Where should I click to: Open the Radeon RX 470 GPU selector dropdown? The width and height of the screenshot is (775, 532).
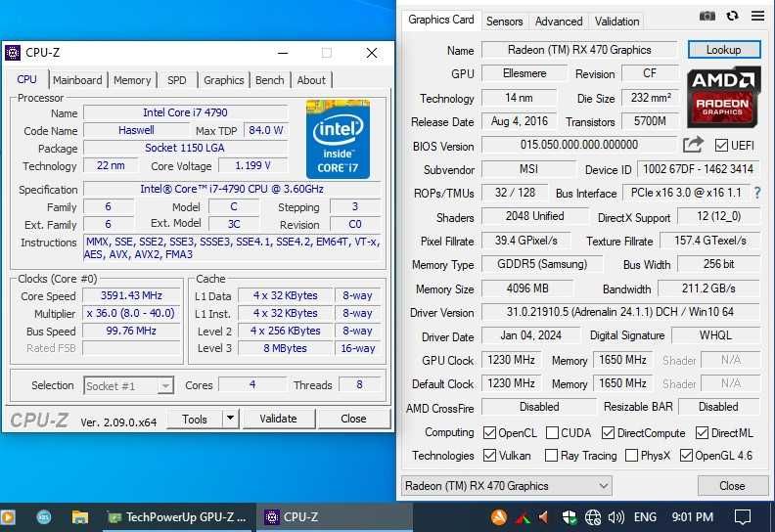[507, 486]
